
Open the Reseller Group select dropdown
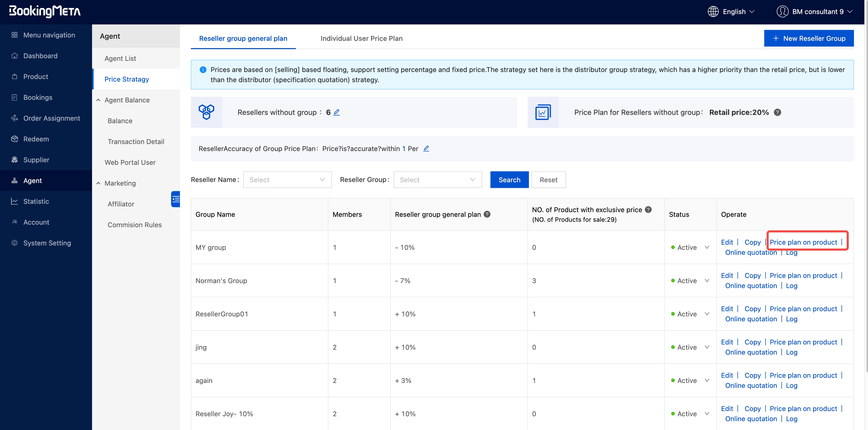tap(437, 180)
